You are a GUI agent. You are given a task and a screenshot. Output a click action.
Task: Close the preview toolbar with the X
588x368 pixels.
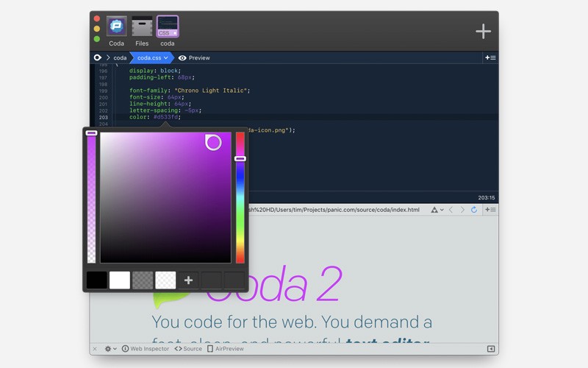pos(95,349)
